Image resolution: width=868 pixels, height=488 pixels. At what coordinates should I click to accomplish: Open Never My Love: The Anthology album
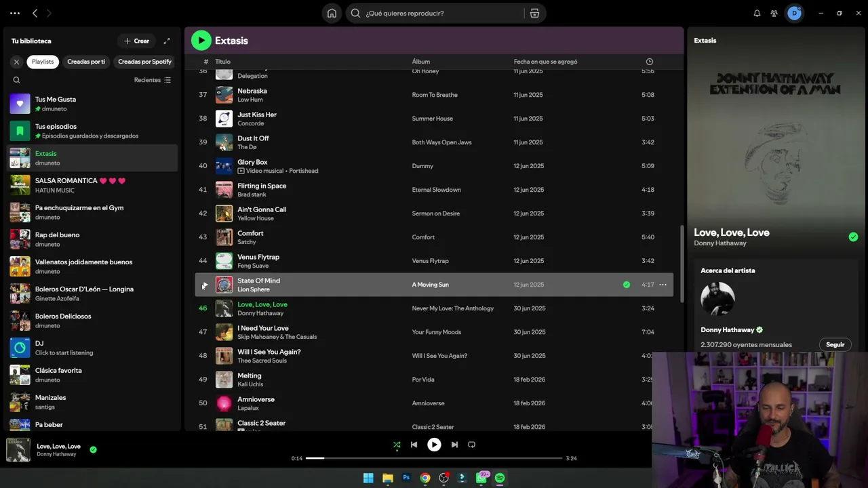tap(452, 308)
